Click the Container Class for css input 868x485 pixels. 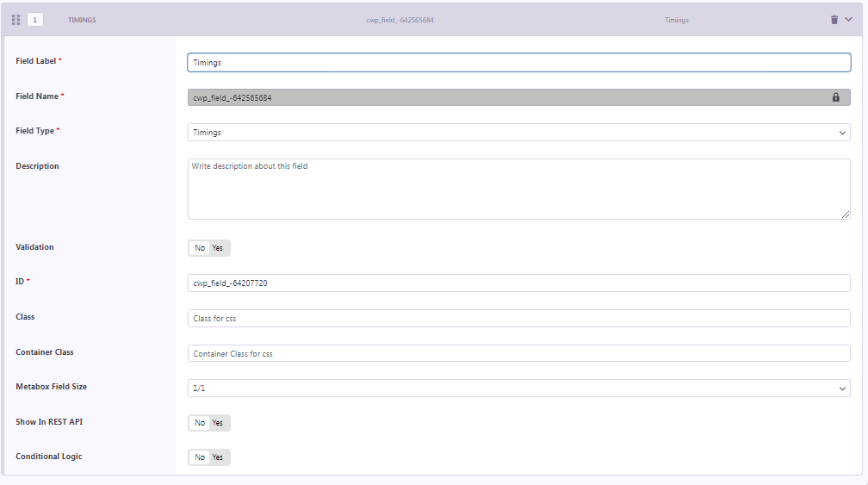[518, 353]
